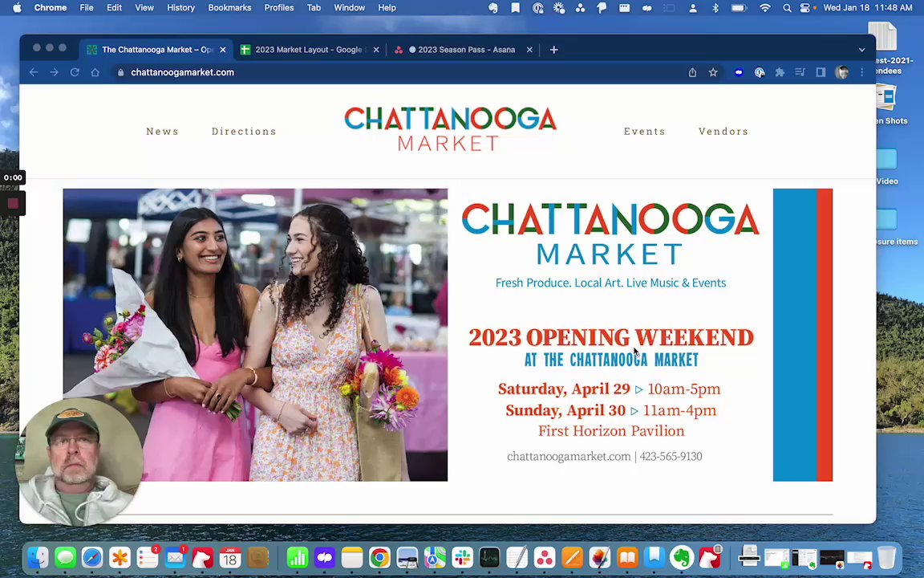Open the Vendors navigation link
924x578 pixels.
(723, 131)
